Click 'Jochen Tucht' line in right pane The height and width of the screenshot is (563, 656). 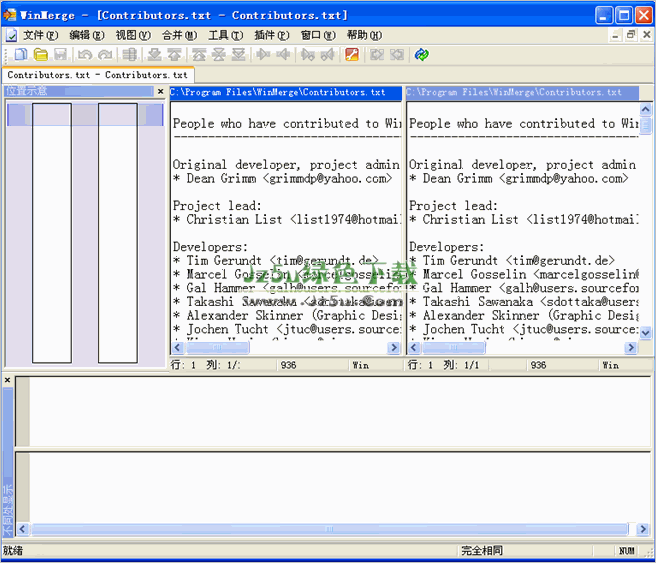tap(524, 329)
